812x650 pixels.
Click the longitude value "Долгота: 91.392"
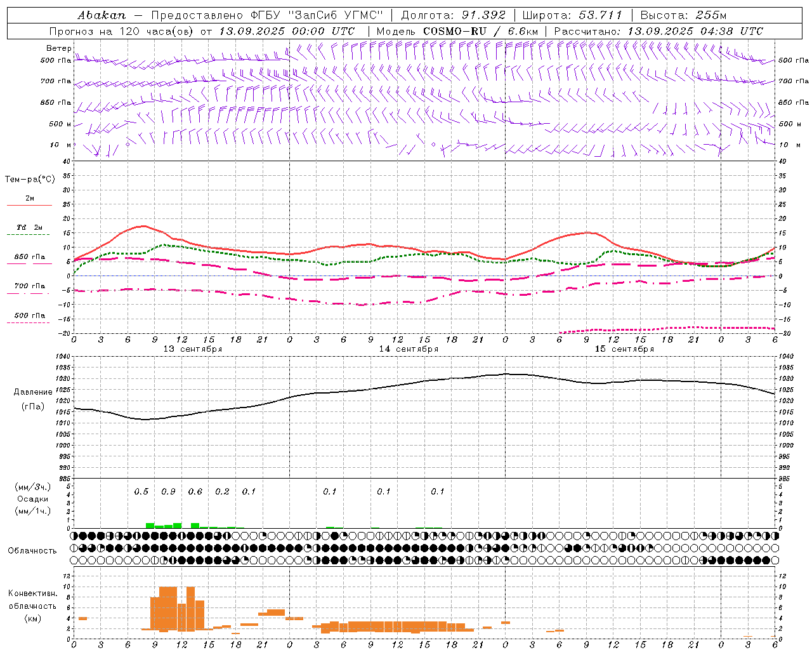pos(454,15)
